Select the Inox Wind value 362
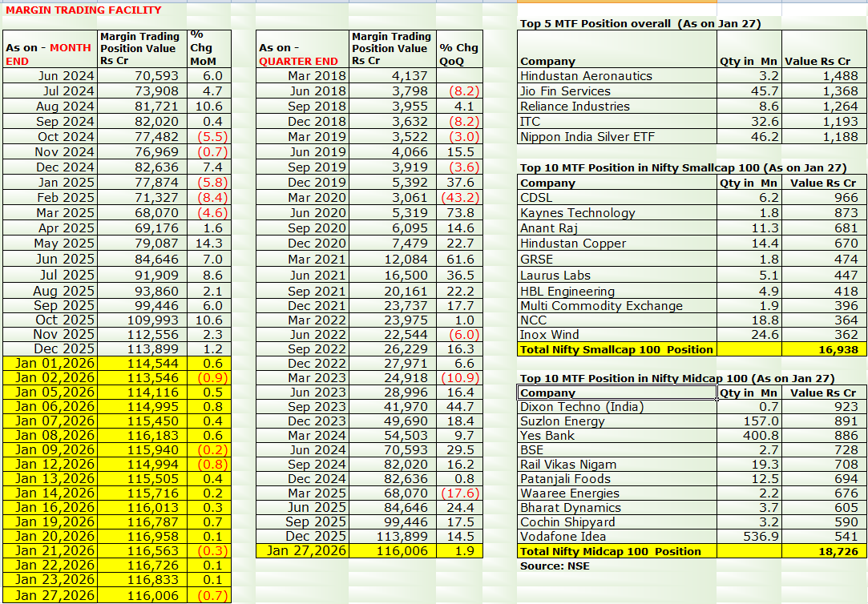Viewport: 868px width, 604px height. click(x=824, y=335)
